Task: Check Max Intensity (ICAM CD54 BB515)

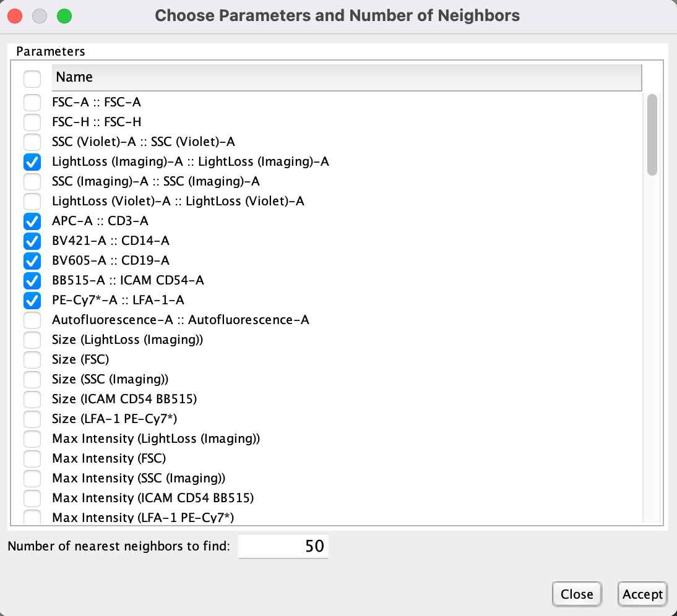Action: click(32, 498)
